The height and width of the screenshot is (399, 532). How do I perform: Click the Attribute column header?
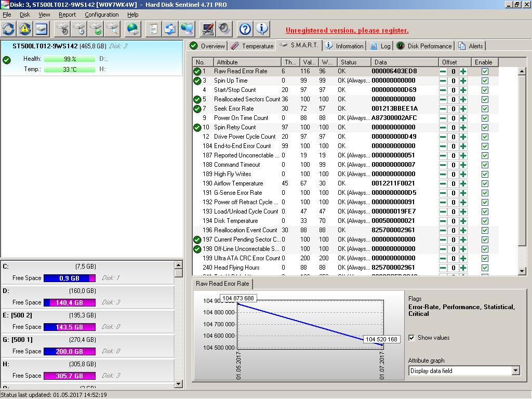(x=247, y=62)
